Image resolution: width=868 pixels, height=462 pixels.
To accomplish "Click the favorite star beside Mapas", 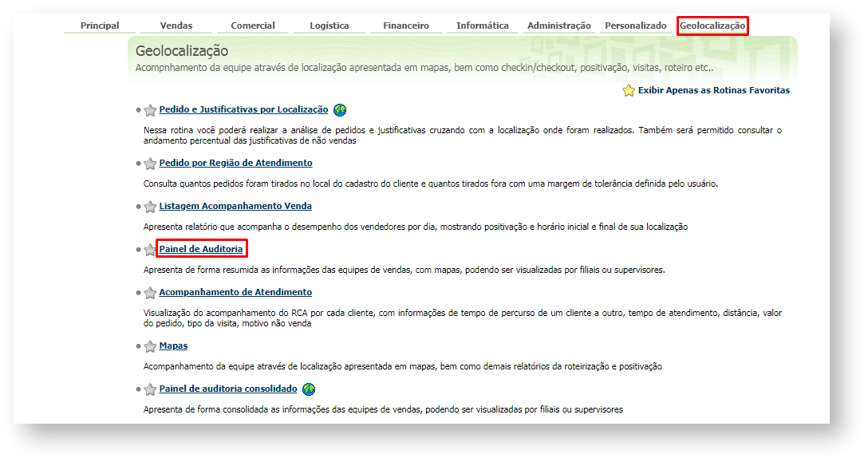I will click(x=150, y=346).
